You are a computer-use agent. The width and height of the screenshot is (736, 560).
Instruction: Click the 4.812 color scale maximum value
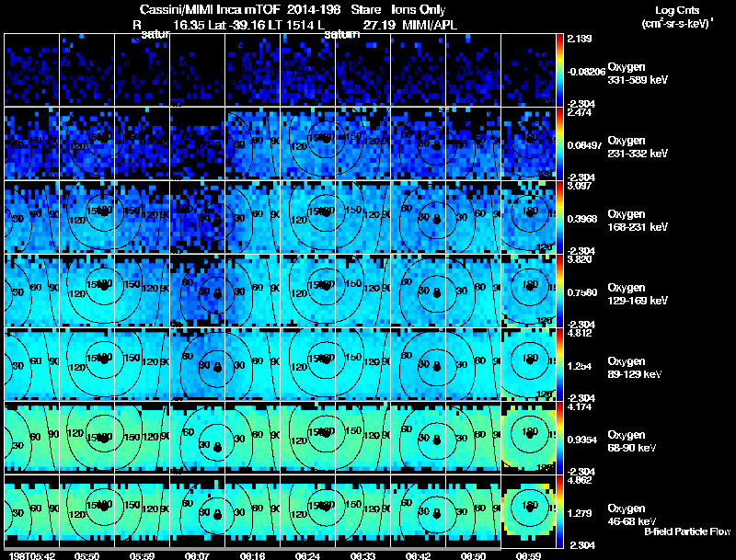click(x=580, y=333)
